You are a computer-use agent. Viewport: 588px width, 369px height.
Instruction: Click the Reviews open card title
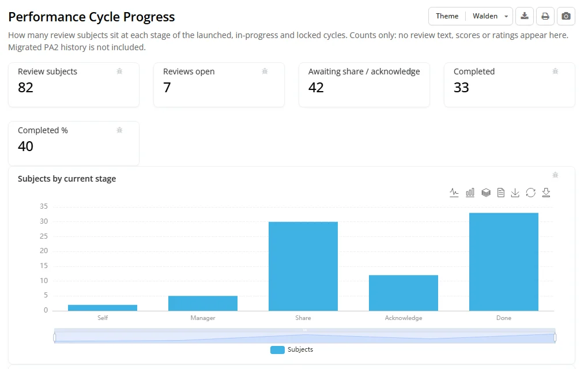click(189, 71)
